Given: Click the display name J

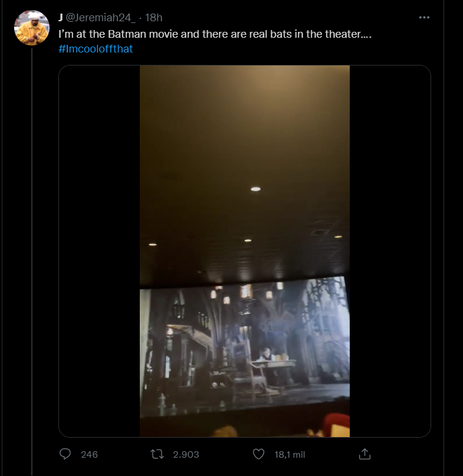Looking at the screenshot, I should (61, 18).
